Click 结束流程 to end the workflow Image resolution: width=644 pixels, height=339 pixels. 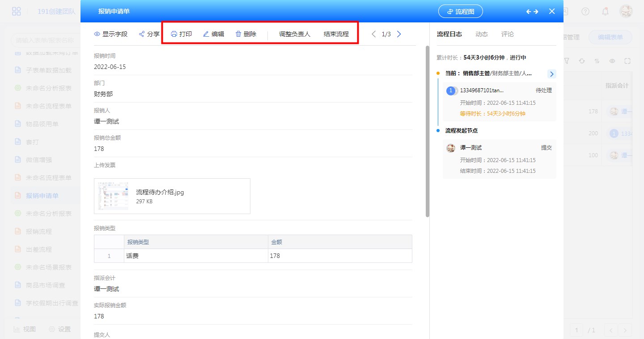tap(336, 34)
